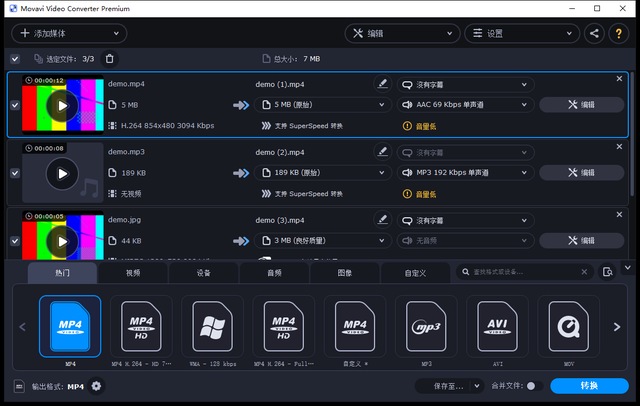
Task: Expand the save-to folder arrow
Action: click(477, 386)
